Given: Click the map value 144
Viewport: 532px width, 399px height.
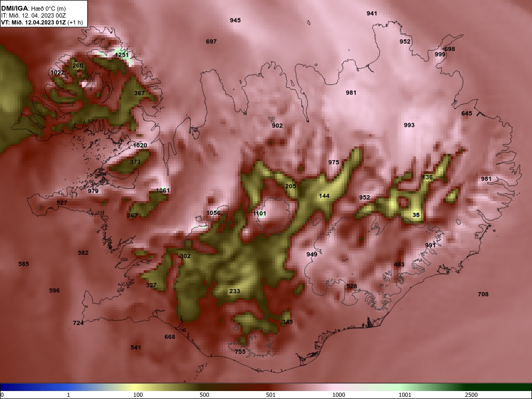Looking at the screenshot, I should (x=325, y=196).
